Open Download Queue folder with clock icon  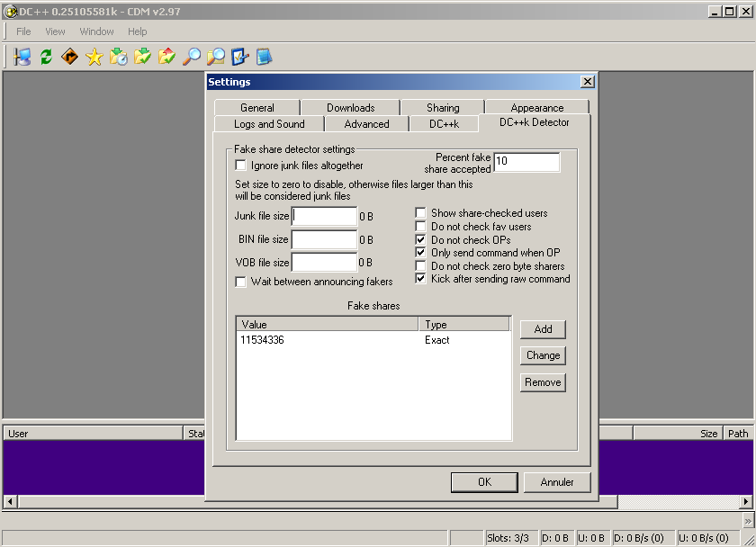click(118, 57)
